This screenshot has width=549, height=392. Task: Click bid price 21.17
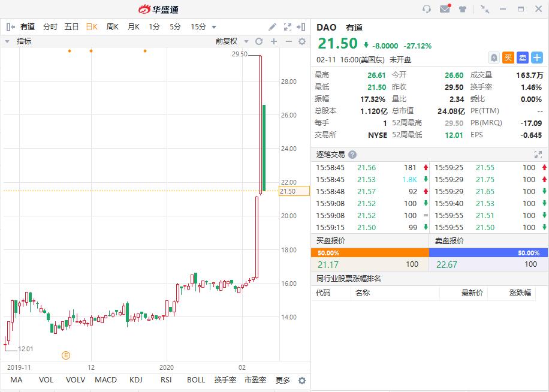click(328, 264)
